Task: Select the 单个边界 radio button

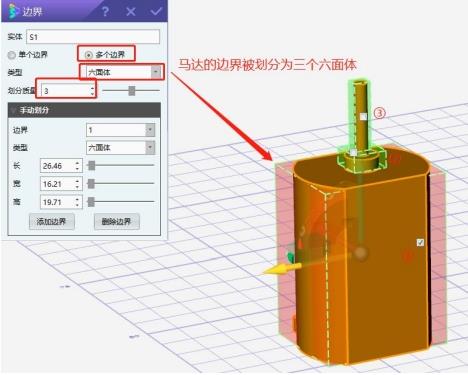Action: click(x=12, y=55)
